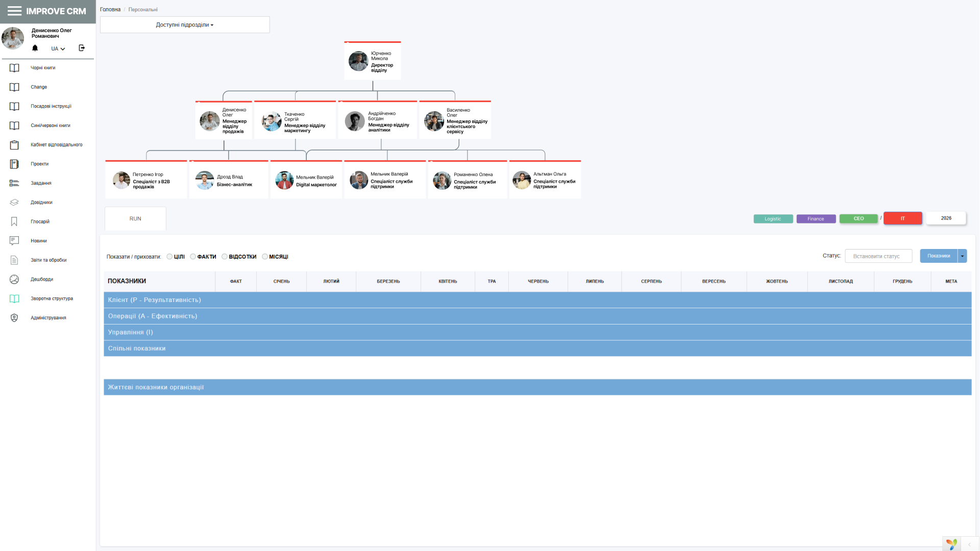Select the ЦІЛІ radio button
The width and height of the screenshot is (980, 551).
tap(169, 257)
